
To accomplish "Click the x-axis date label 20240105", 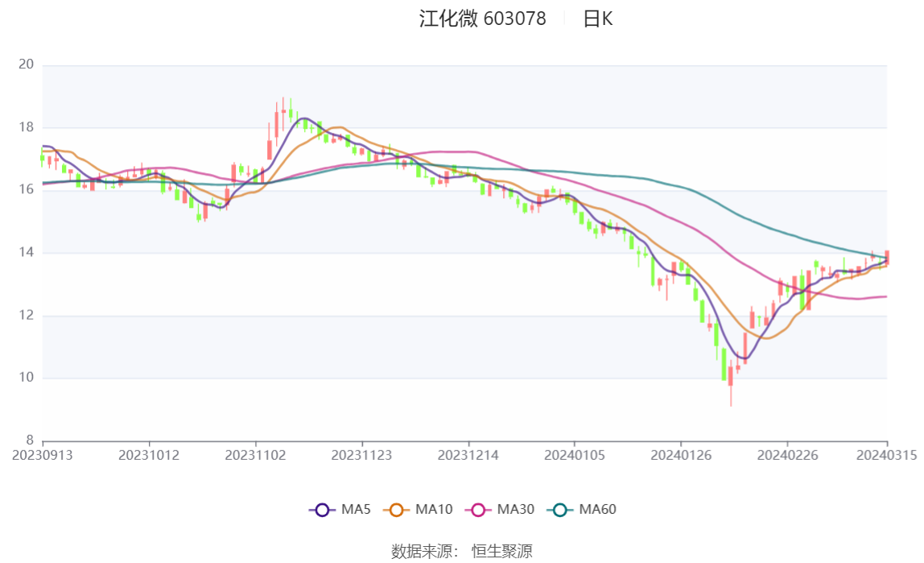I will click(x=575, y=456).
